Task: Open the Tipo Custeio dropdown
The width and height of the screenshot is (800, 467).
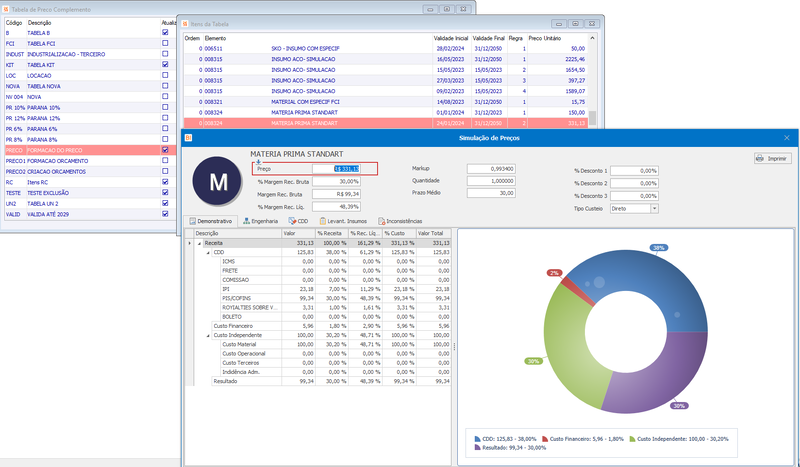Action: [x=654, y=208]
